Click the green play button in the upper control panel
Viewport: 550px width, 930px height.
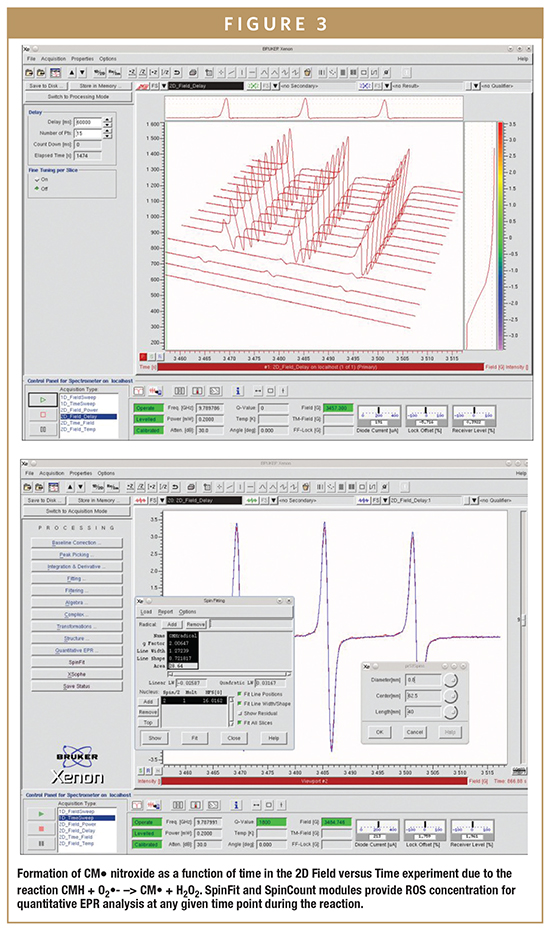coord(42,400)
